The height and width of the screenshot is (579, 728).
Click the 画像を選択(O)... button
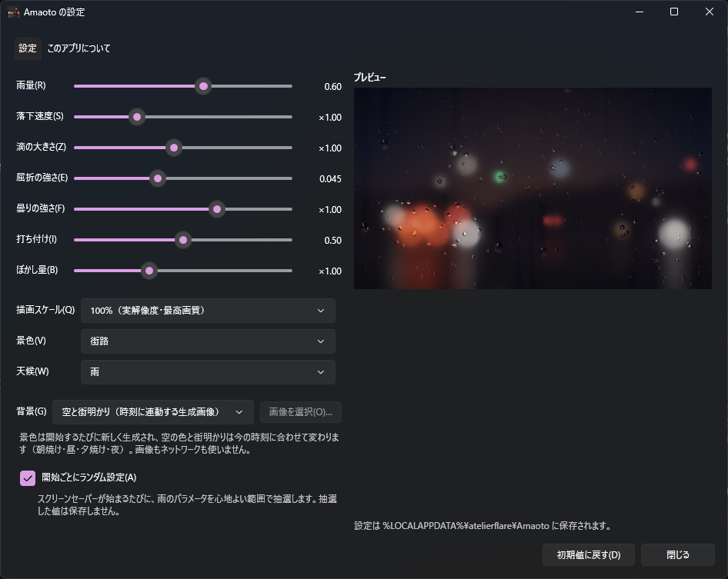[x=301, y=412]
